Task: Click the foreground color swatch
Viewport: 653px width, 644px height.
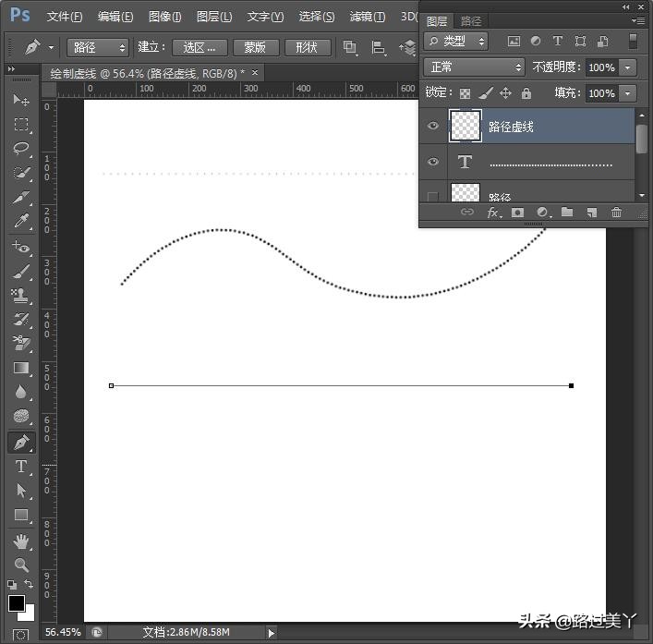Action: click(17, 603)
